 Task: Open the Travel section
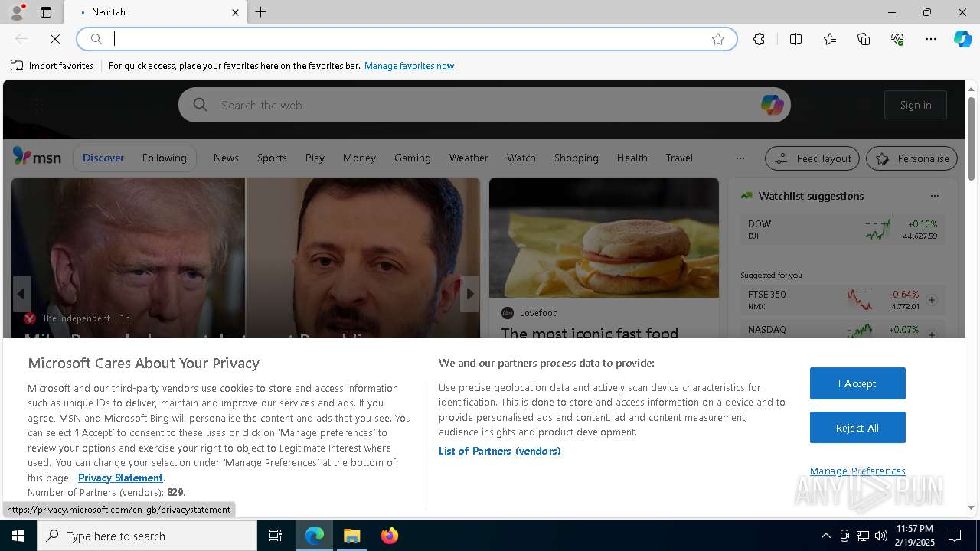coord(679,158)
